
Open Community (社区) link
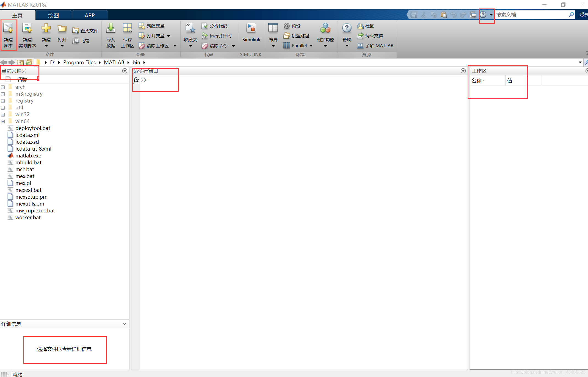pyautogui.click(x=366, y=26)
